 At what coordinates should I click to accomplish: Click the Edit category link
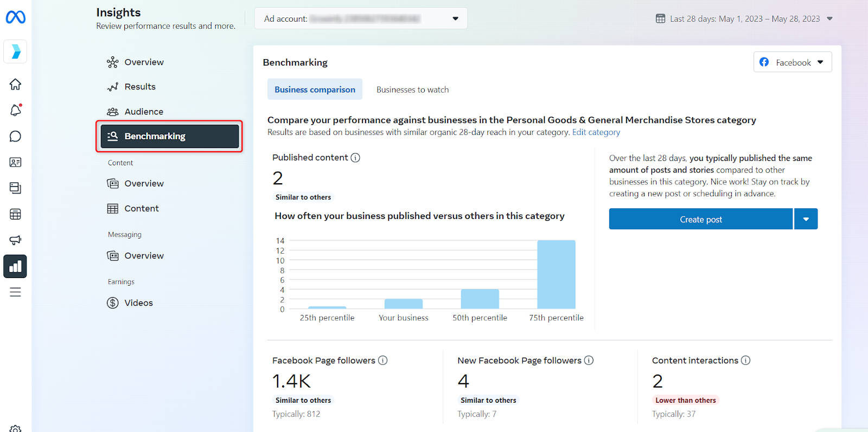(x=596, y=132)
